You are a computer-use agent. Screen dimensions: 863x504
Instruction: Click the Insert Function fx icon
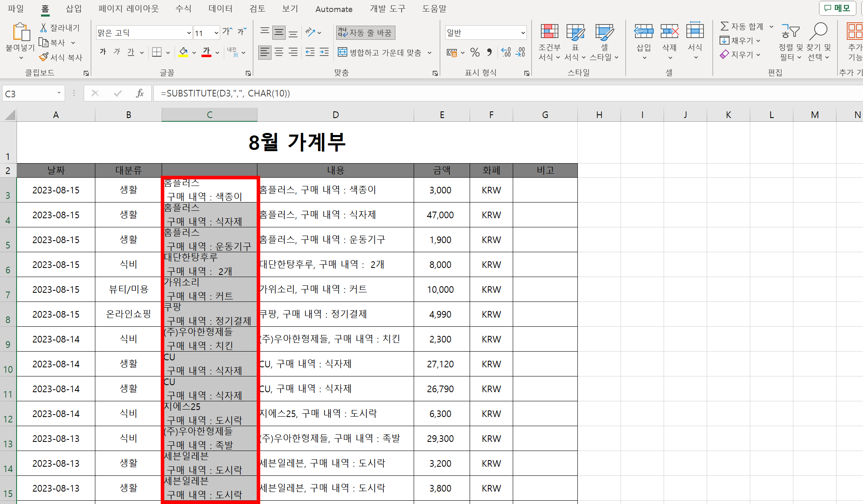(x=140, y=93)
